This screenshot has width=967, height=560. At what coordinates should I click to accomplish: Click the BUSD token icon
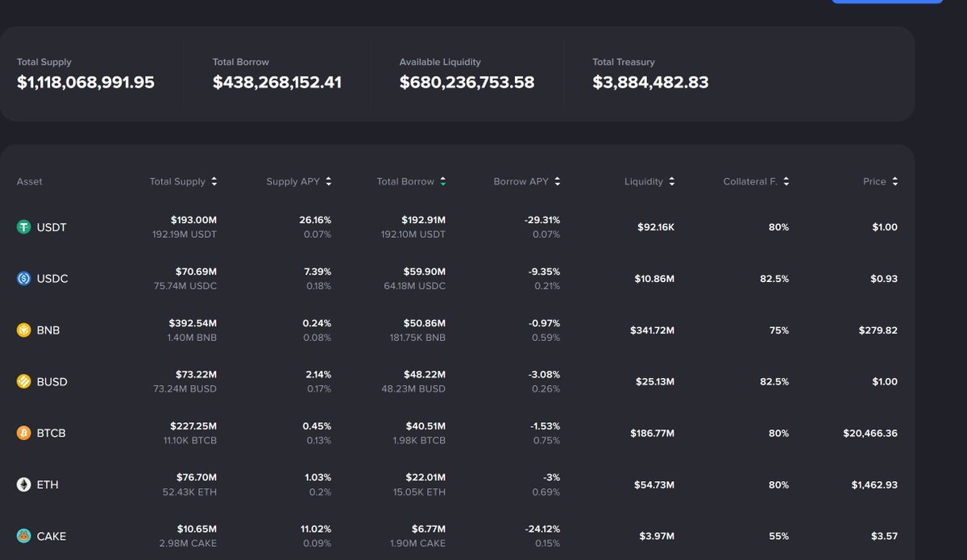(x=24, y=382)
